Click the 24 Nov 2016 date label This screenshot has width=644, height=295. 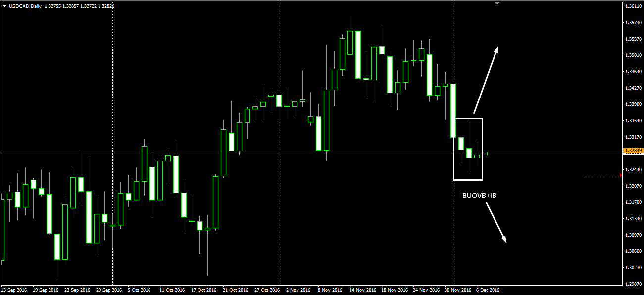[426, 290]
